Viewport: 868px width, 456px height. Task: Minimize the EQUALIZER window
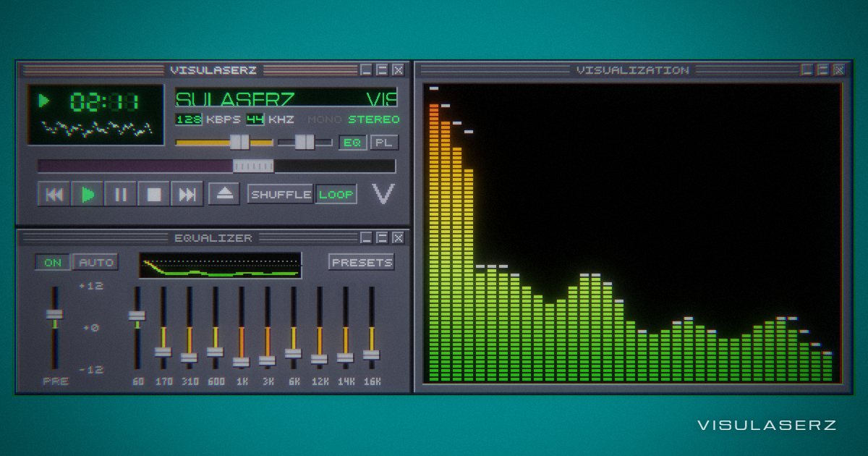366,237
